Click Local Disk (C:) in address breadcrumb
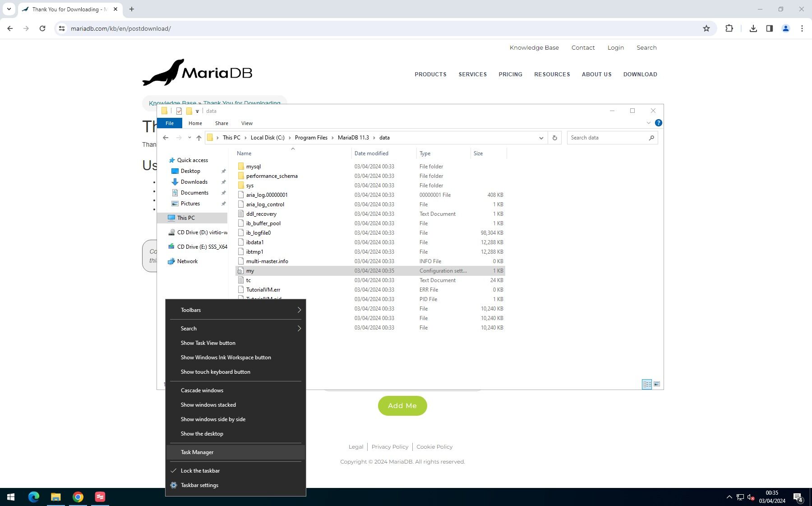Screen dimensions: 812x506 click(268, 138)
